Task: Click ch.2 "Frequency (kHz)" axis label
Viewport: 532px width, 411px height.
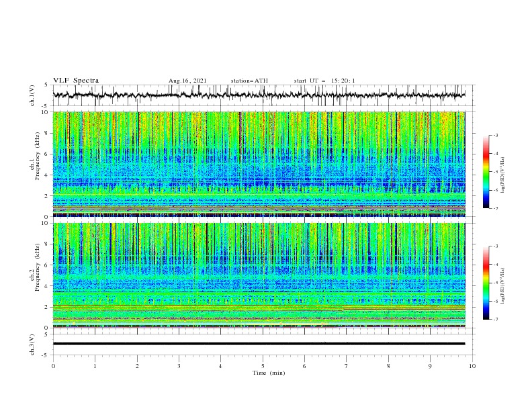Action: tap(38, 267)
